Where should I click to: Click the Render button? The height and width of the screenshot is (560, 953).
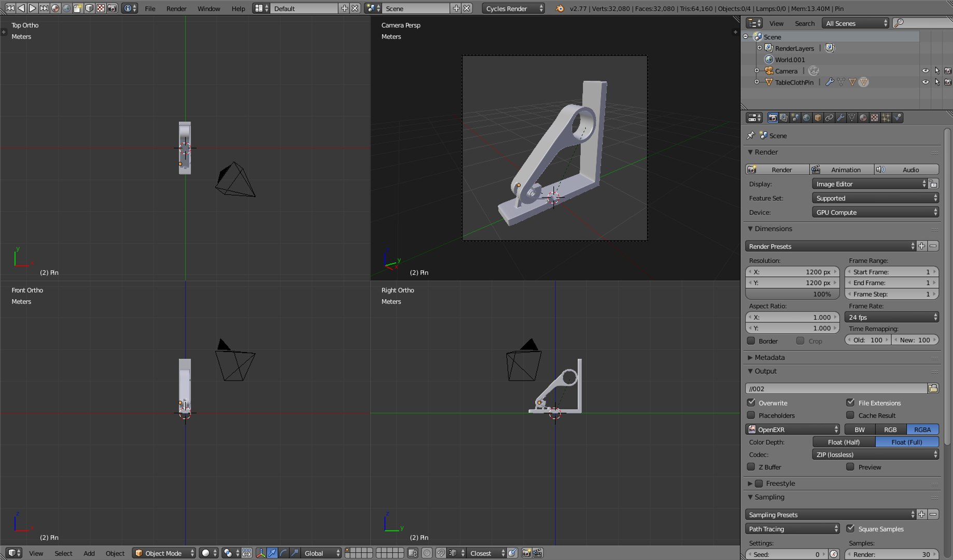[777, 170]
